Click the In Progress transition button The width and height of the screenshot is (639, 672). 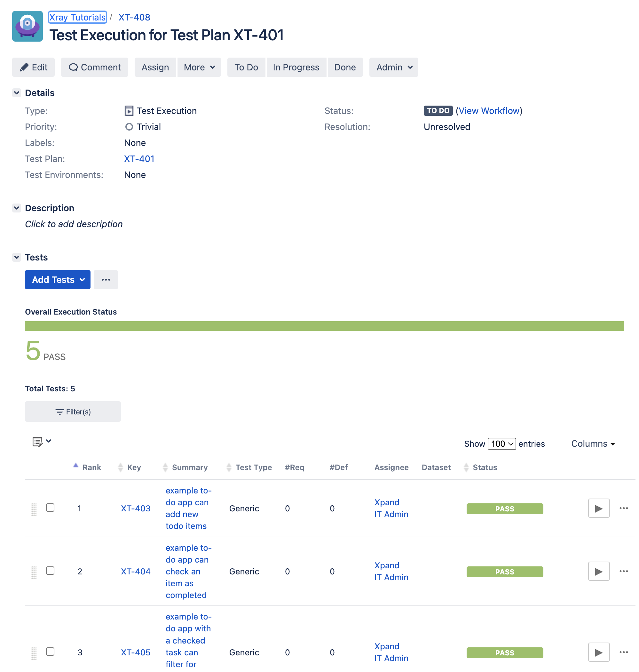tap(296, 67)
